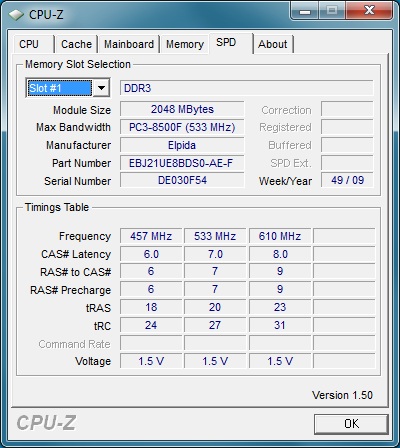Click the empty Buffered field
This screenshot has height=448, width=400.
click(347, 145)
